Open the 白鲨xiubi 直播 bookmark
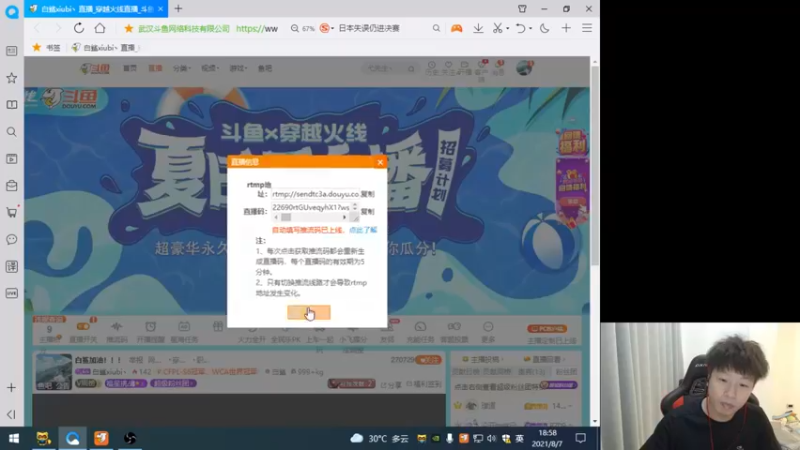800x450 pixels. click(105, 47)
